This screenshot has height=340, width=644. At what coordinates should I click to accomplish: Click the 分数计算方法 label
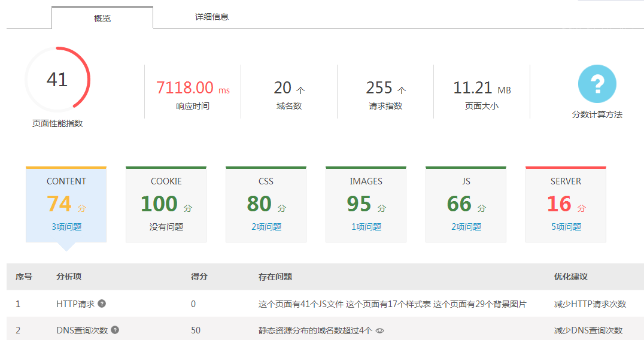click(x=597, y=114)
